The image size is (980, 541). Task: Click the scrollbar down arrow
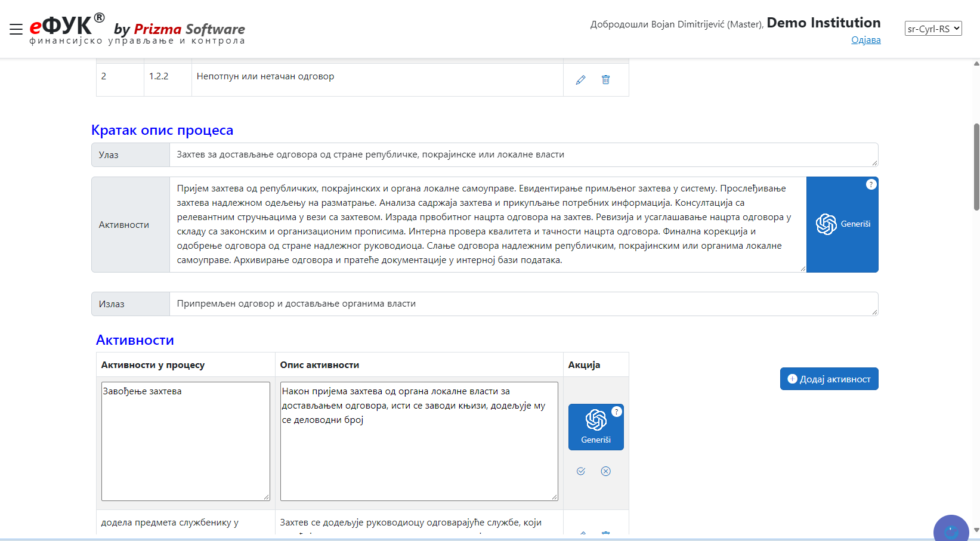[x=976, y=530]
